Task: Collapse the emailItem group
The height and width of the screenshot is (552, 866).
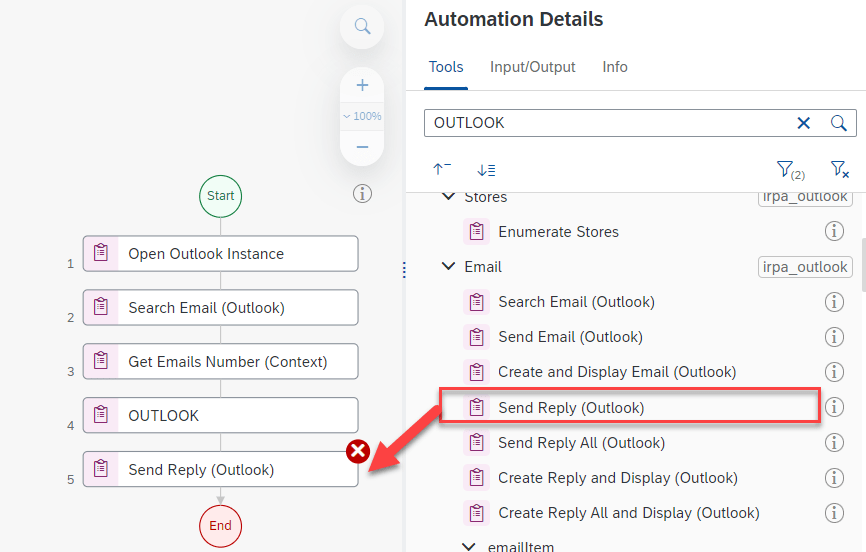Action: [x=469, y=547]
